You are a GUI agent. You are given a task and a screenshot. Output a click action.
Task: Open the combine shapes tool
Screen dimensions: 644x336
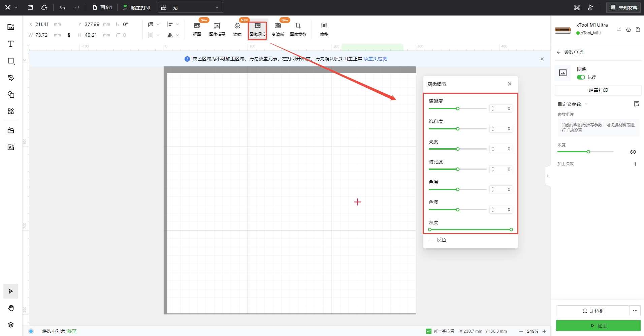coord(11,94)
